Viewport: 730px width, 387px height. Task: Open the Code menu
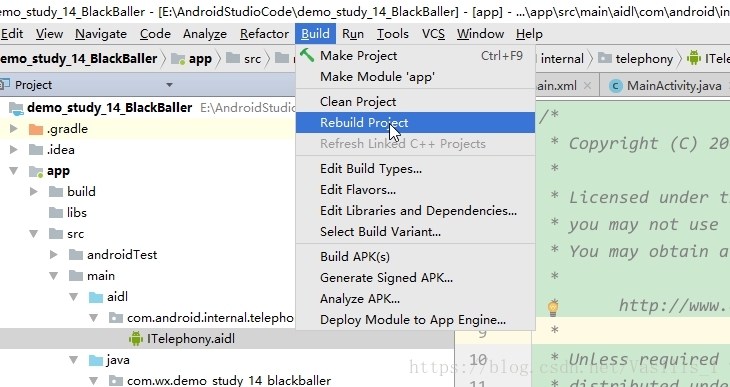(155, 34)
